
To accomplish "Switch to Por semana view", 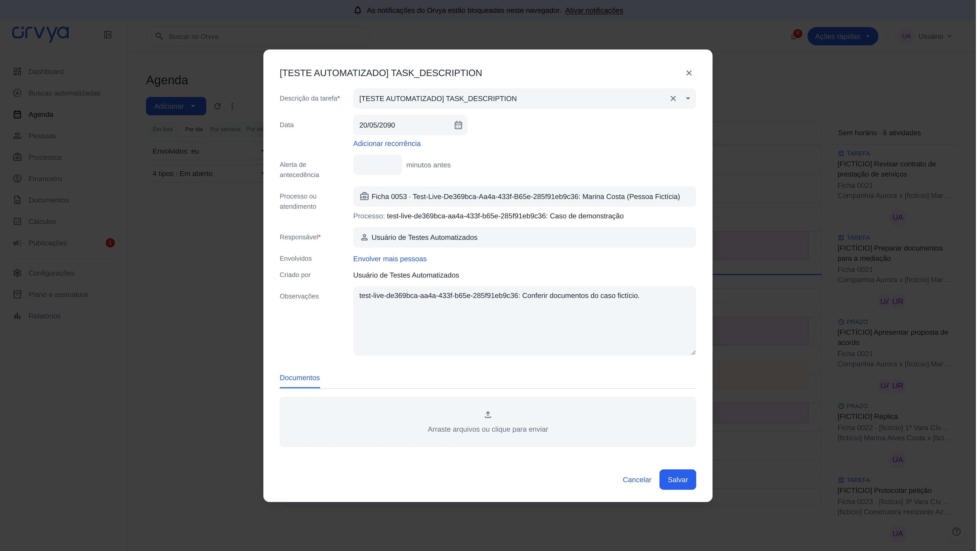I will (x=225, y=129).
